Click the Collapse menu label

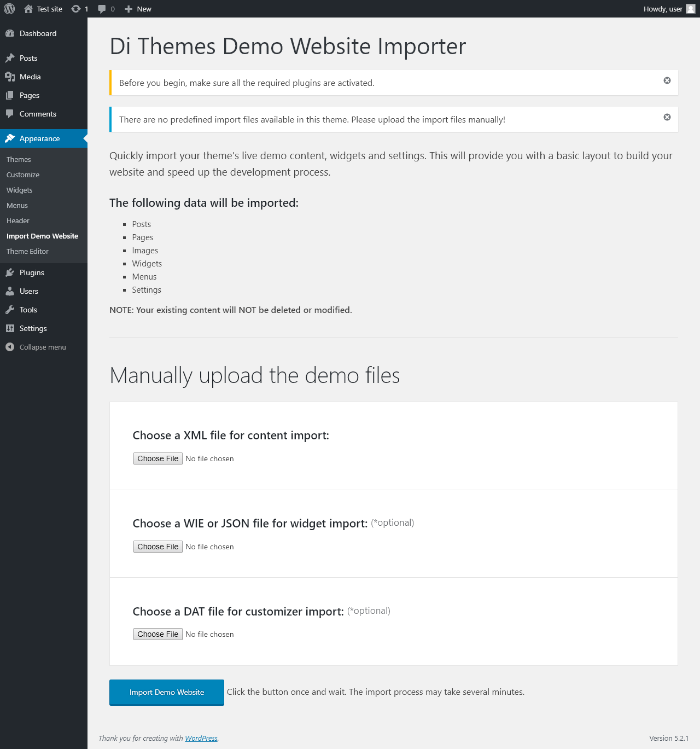pos(43,347)
